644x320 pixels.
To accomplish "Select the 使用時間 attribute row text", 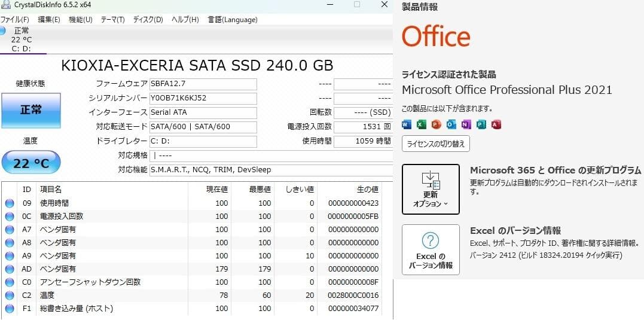I will click(x=54, y=203).
